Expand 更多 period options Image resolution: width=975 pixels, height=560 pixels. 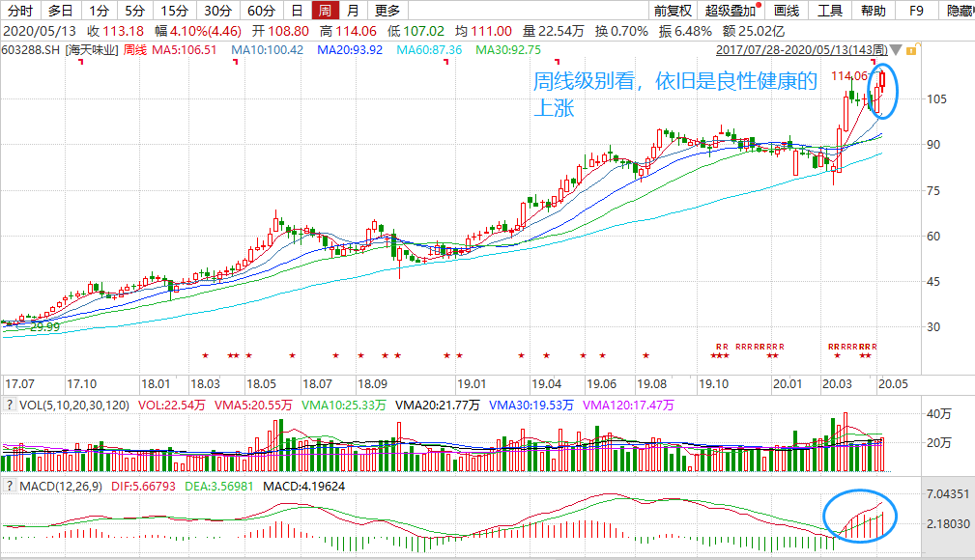tap(387, 12)
